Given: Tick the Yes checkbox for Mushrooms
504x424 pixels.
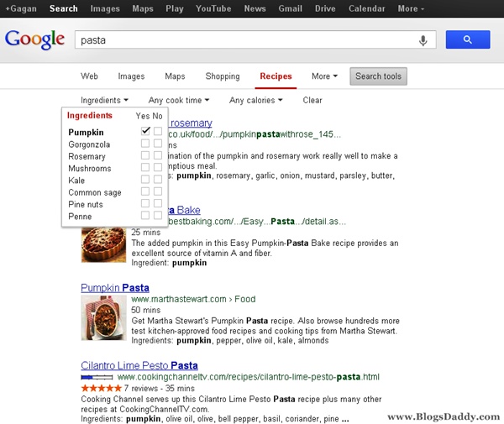Looking at the screenshot, I should (x=145, y=167).
